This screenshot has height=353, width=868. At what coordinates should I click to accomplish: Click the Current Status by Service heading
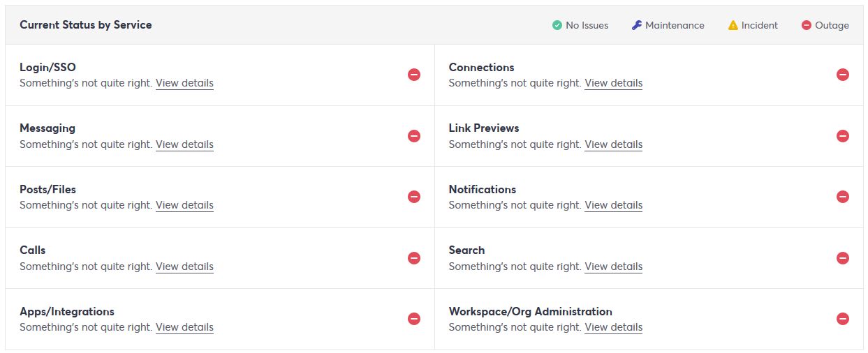[x=86, y=25]
